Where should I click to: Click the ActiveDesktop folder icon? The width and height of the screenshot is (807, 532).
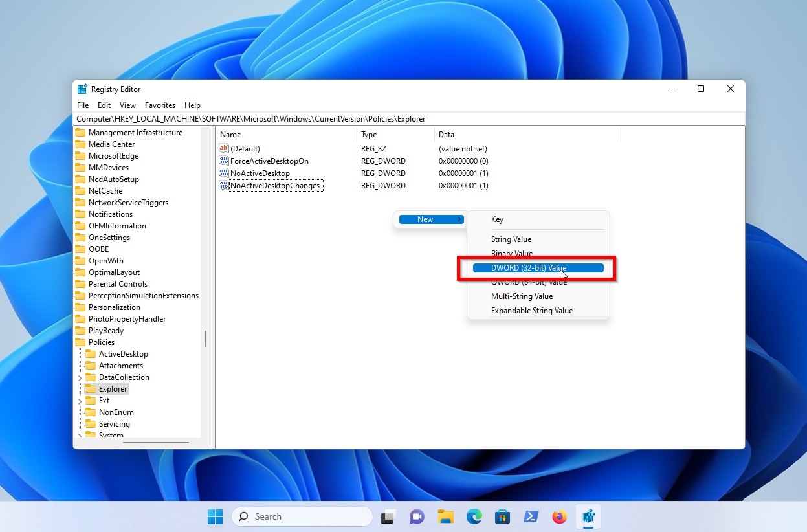(91, 353)
